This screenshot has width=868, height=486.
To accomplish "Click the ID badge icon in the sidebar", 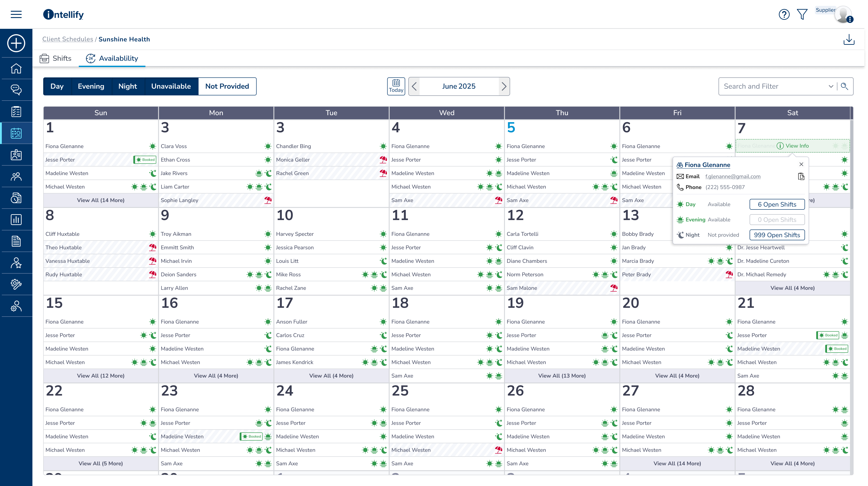I will 16,155.
